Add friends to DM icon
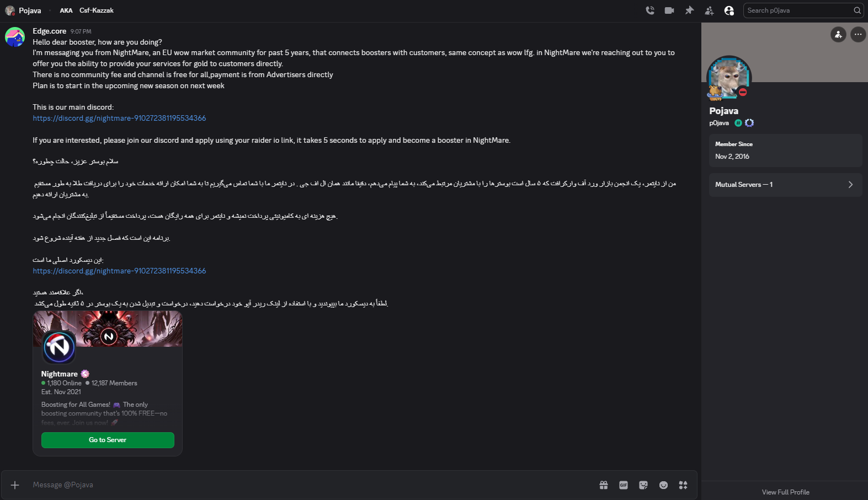868x500 pixels. pyautogui.click(x=709, y=10)
